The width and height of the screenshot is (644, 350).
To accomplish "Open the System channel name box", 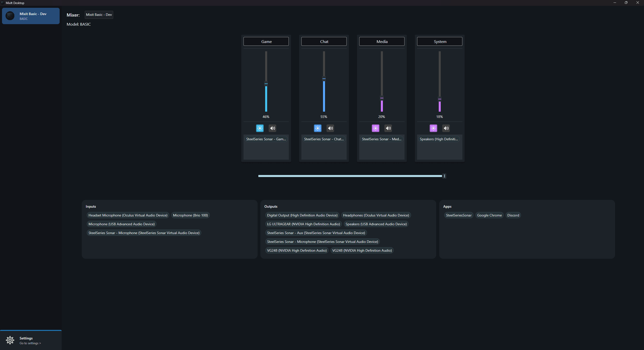I will tap(439, 41).
